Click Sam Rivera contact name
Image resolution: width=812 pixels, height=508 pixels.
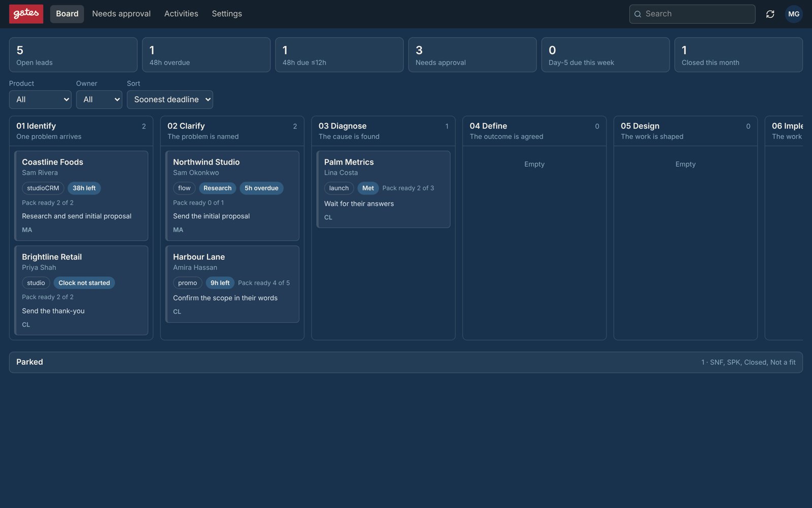[40, 173]
